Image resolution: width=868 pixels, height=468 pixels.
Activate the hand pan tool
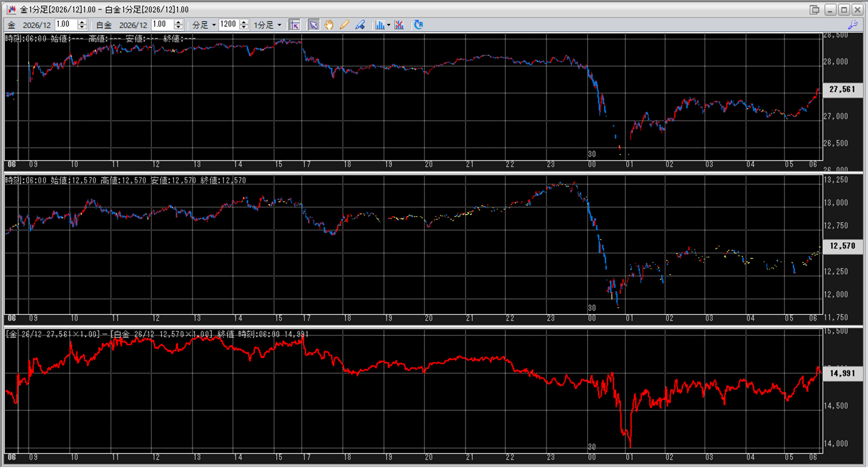(x=329, y=25)
